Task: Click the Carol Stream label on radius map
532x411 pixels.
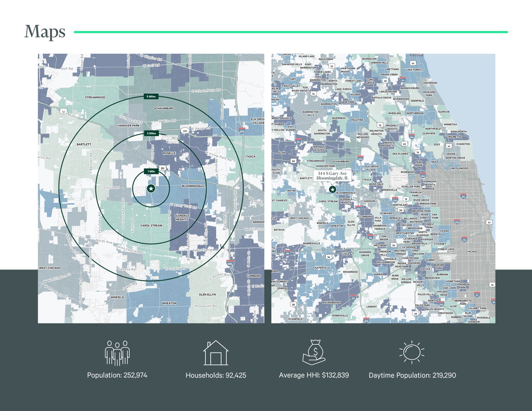Action: [x=151, y=225]
